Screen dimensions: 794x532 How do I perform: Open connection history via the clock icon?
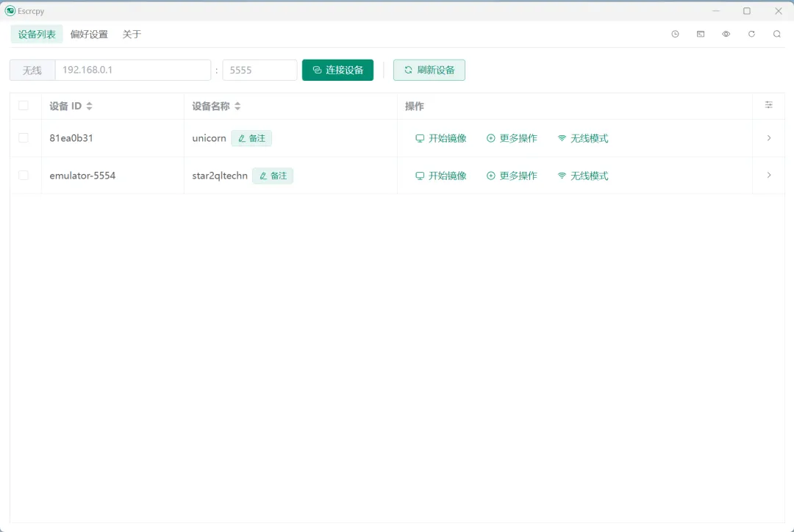point(675,34)
